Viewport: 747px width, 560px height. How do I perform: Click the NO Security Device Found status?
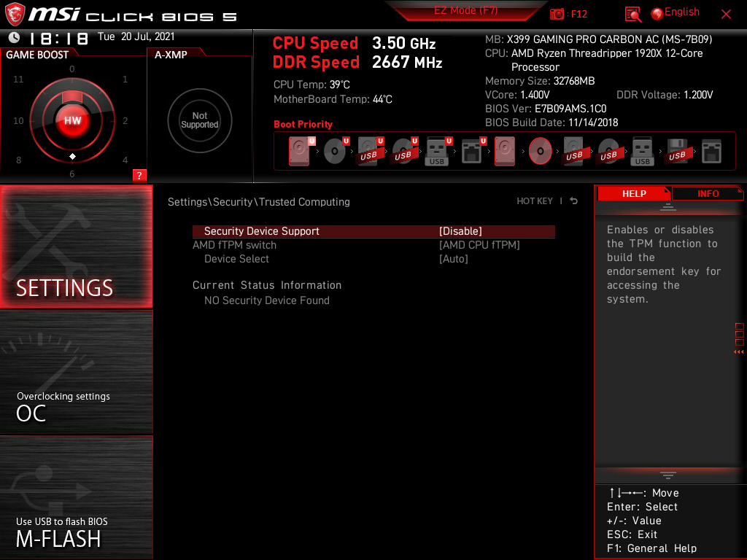point(267,300)
